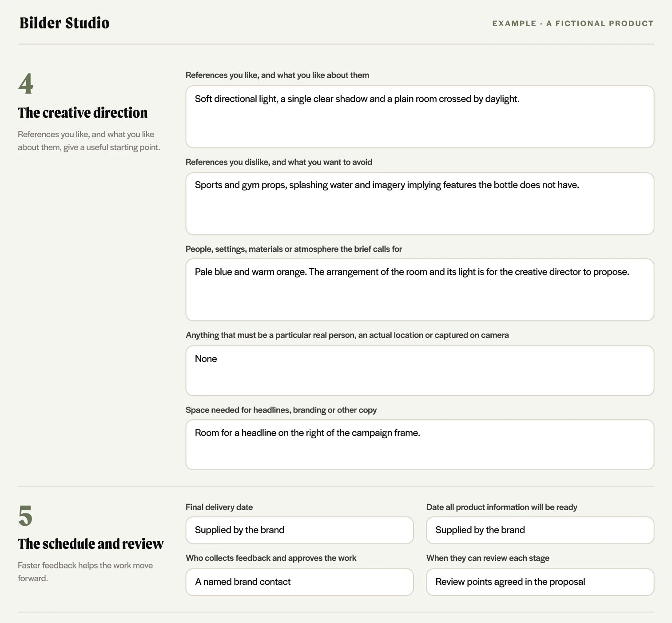Click the 'Date all product information will be ready' input
The width and height of the screenshot is (672, 623).
coord(540,530)
